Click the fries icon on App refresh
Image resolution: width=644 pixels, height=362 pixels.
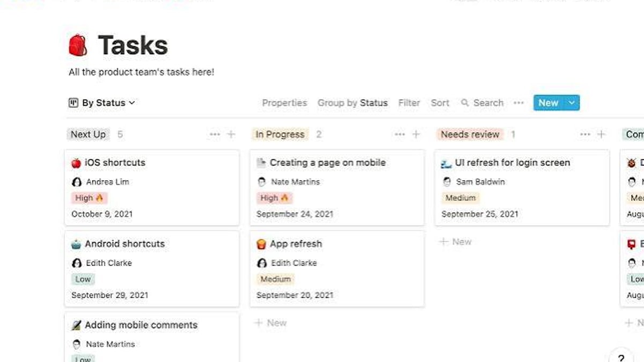pos(261,244)
